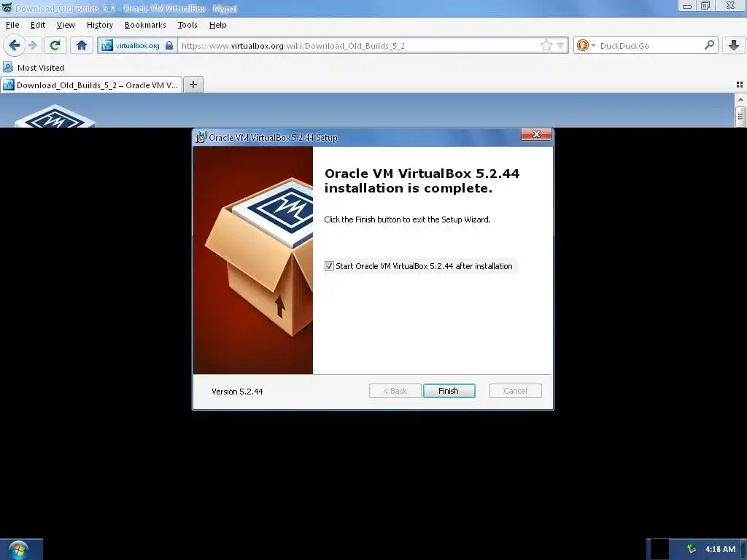Click in the URL address field
The width and height of the screenshot is (747, 560).
point(360,46)
